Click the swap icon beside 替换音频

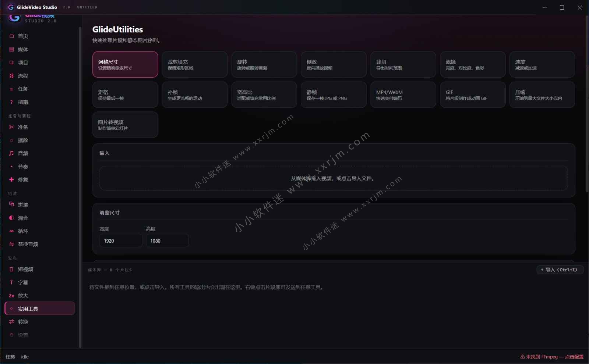click(x=11, y=244)
